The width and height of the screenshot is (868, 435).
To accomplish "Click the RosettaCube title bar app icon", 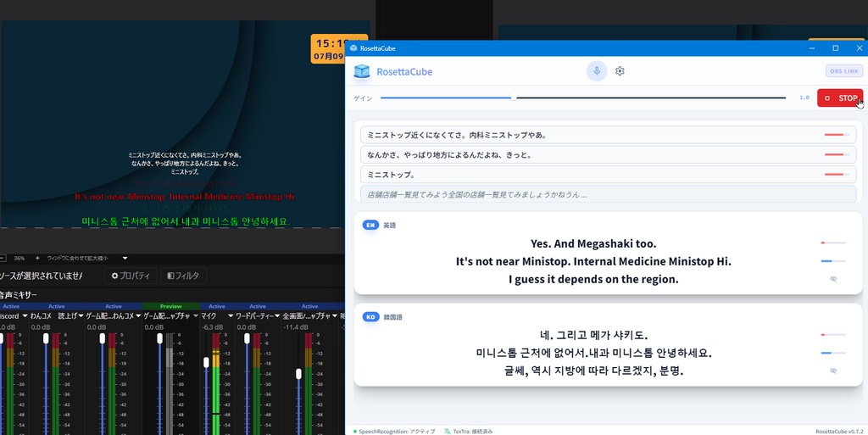I will (x=353, y=48).
